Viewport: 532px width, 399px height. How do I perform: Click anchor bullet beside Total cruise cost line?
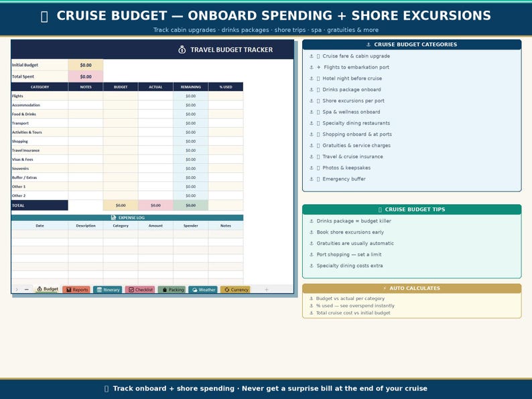coord(311,313)
